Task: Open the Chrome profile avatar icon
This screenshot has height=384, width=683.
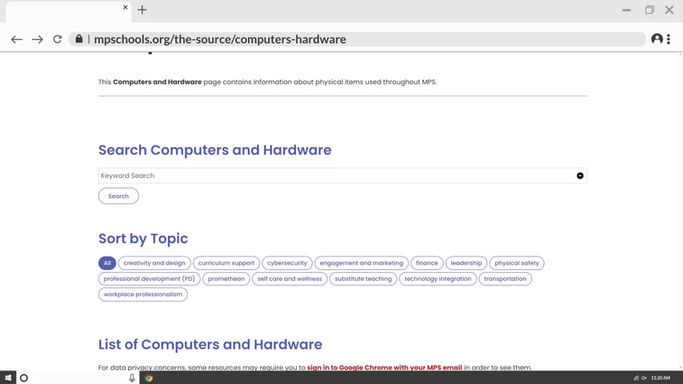Action: pyautogui.click(x=657, y=39)
